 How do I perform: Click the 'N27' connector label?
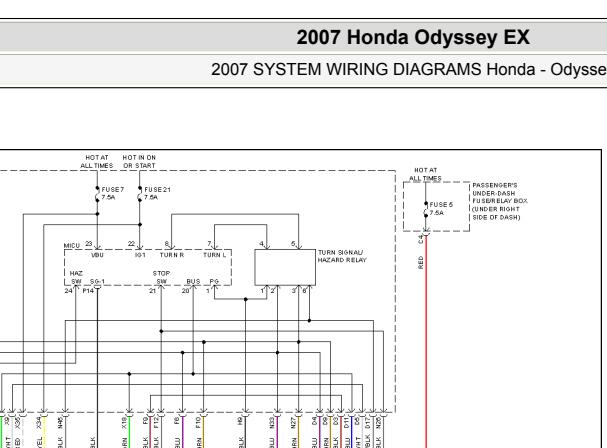[x=293, y=422]
